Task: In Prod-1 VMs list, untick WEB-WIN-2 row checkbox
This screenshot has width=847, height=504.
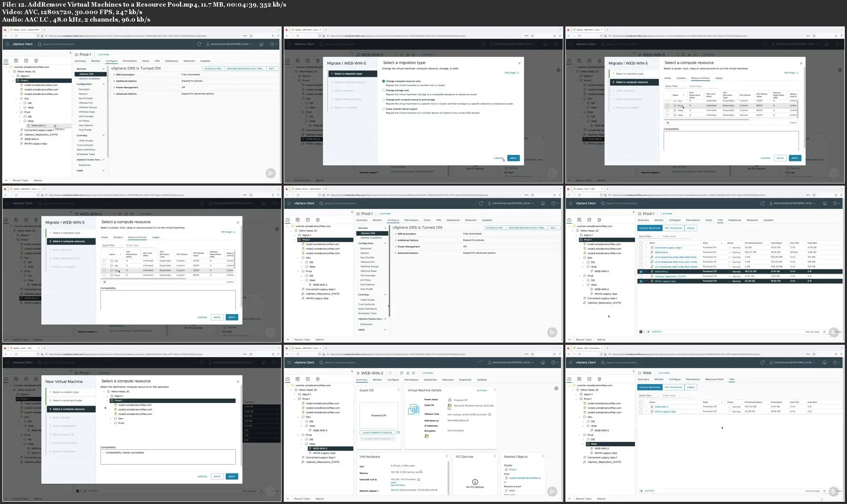Action: (641, 272)
